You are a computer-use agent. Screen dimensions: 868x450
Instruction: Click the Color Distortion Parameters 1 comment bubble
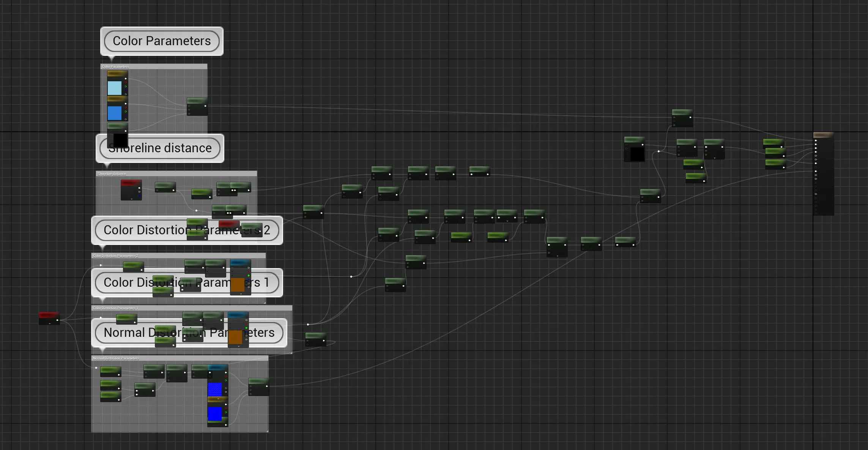(x=187, y=283)
